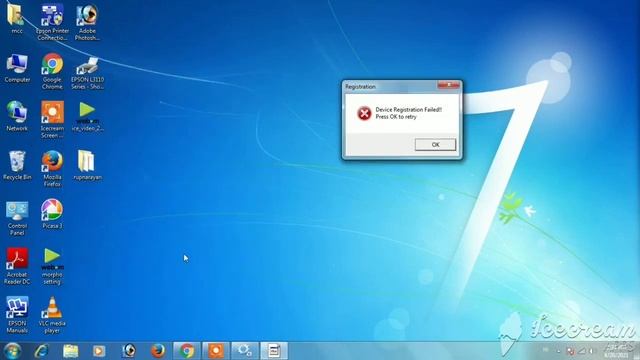Viewport: 640px width, 360px height.
Task: Click the network signal tray icon
Action: 581,351
